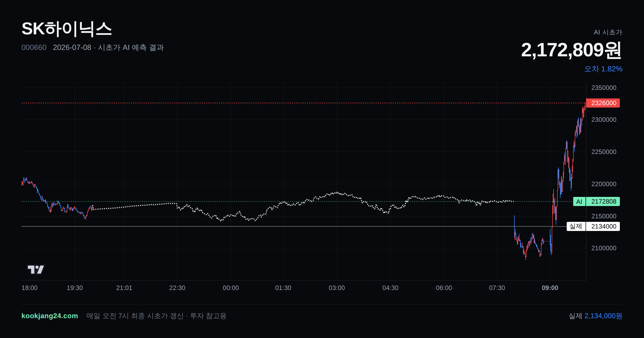Click the 실제 2,134,000원 footer value
The image size is (644, 338).
(x=595, y=316)
